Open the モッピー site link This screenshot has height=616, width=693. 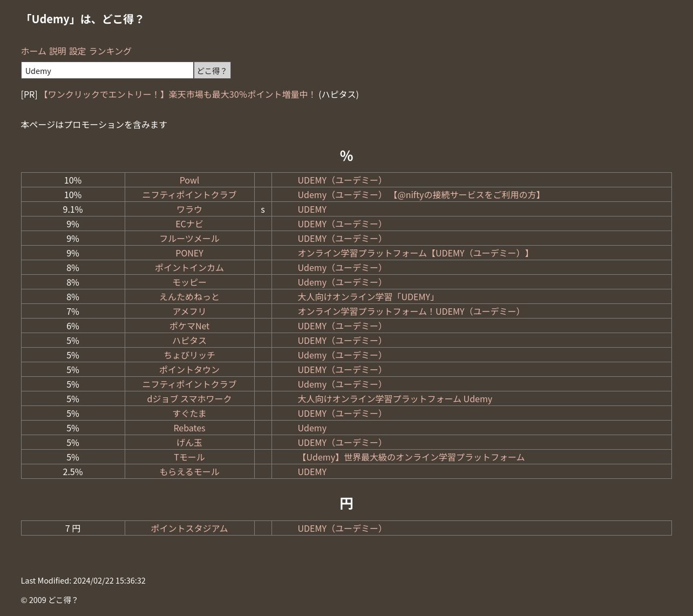189,282
